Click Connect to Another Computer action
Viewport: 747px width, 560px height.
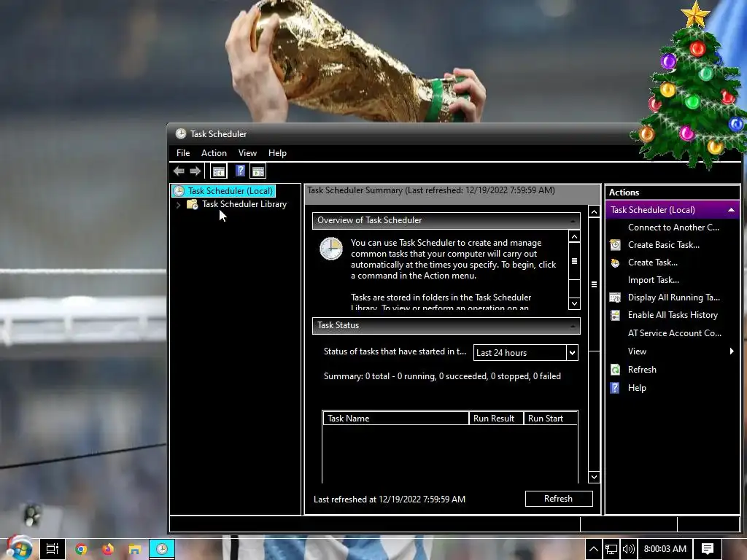[673, 227]
